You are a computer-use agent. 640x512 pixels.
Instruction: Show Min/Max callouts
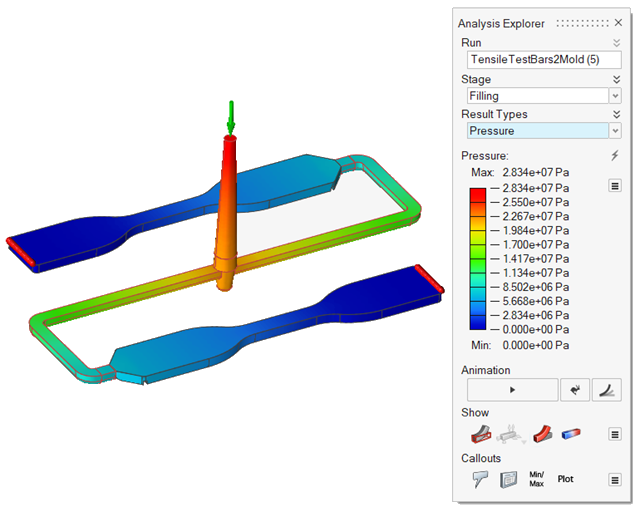point(536,479)
